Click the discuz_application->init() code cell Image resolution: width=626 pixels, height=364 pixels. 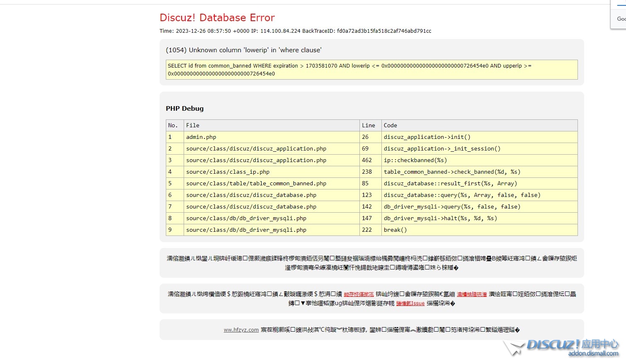pos(480,137)
